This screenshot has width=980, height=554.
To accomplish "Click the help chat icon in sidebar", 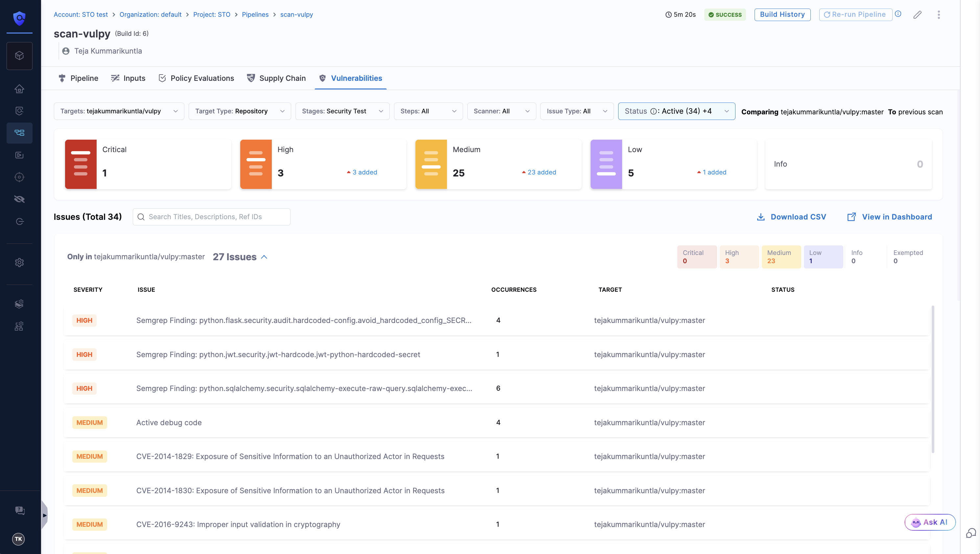I will pyautogui.click(x=19, y=510).
